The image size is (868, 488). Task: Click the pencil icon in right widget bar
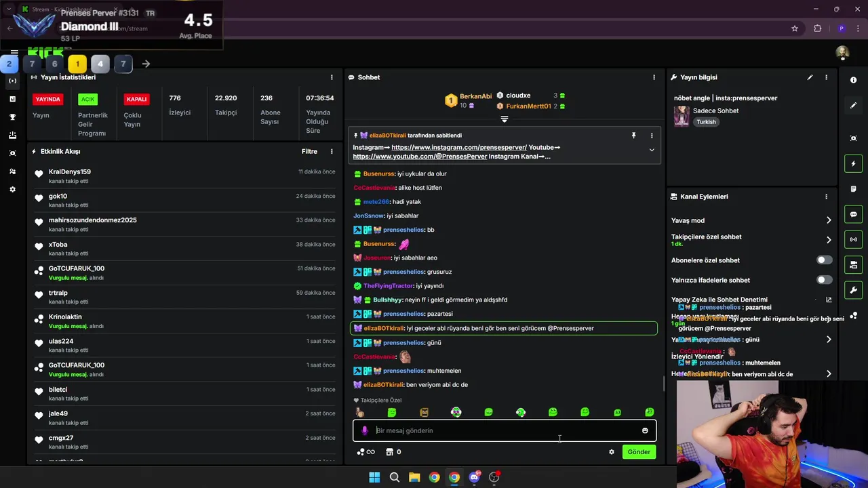click(x=853, y=106)
